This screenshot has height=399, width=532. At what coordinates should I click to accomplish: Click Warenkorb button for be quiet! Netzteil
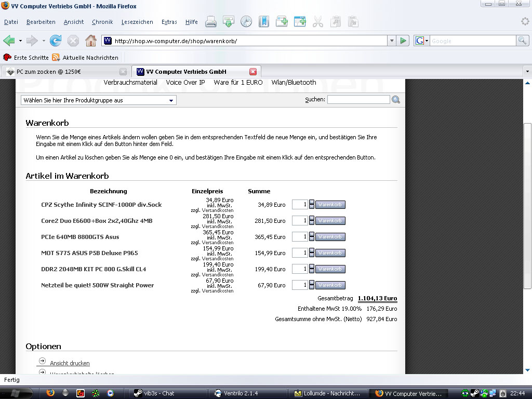coord(330,285)
